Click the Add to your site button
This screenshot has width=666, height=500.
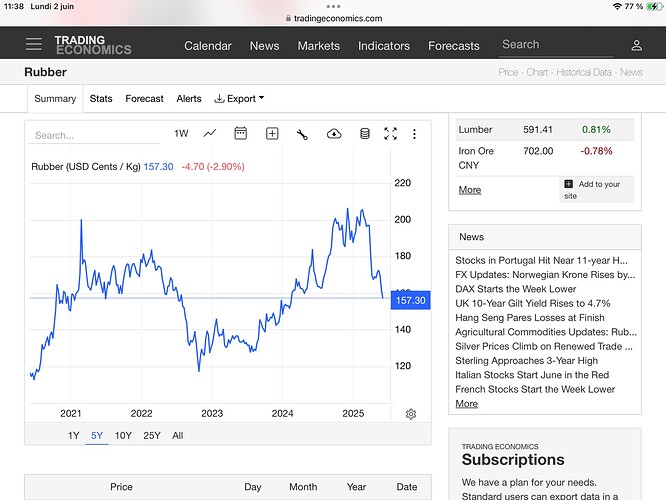(598, 190)
